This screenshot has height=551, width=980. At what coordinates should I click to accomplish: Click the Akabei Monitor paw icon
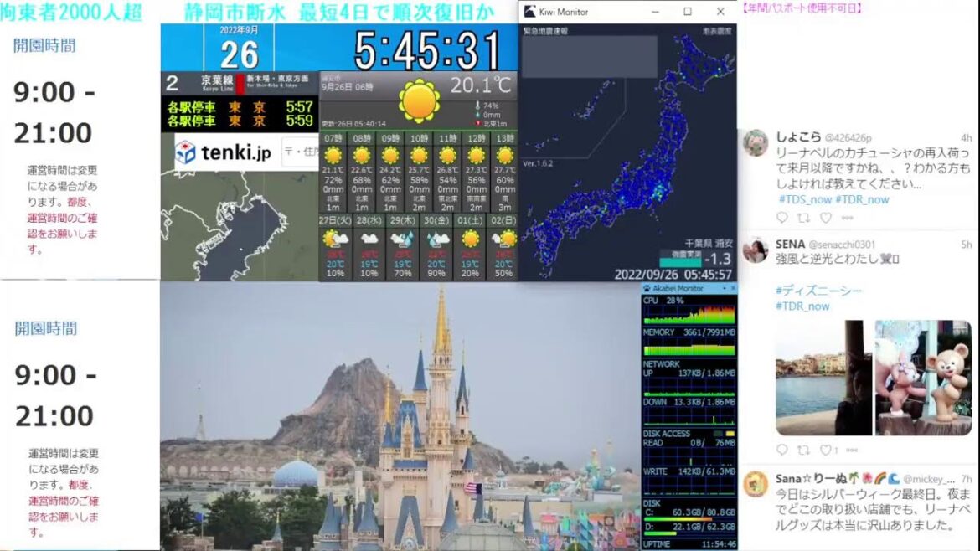[647, 289]
